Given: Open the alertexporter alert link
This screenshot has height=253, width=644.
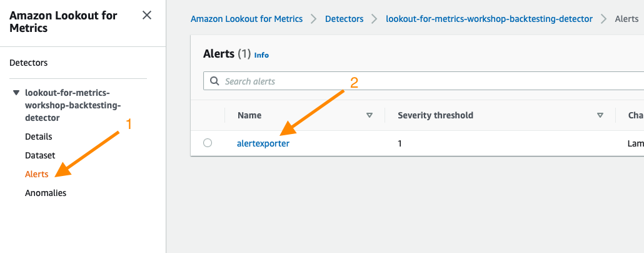Looking at the screenshot, I should pos(263,143).
